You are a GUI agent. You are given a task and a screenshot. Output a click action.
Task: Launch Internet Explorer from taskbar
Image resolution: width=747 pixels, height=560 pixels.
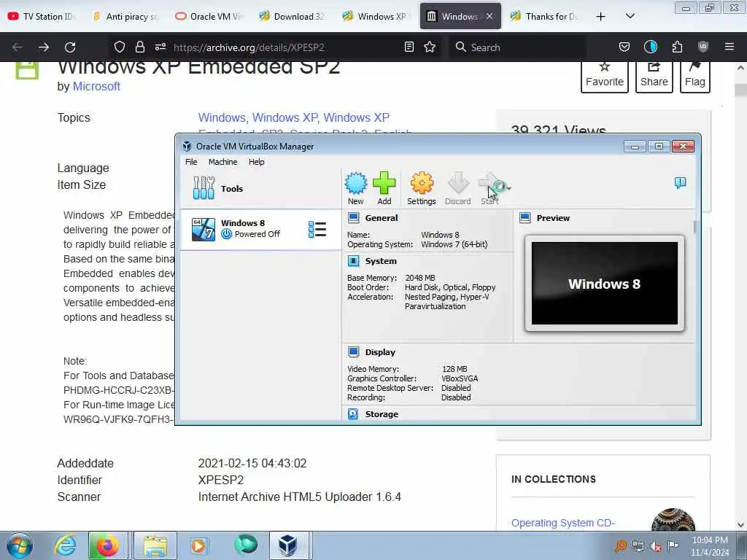(x=65, y=545)
